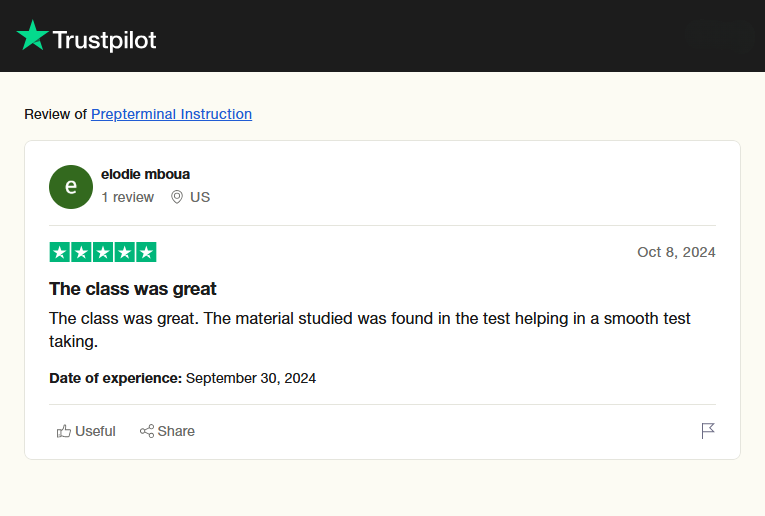Click the Share icon on the review

coord(147,431)
